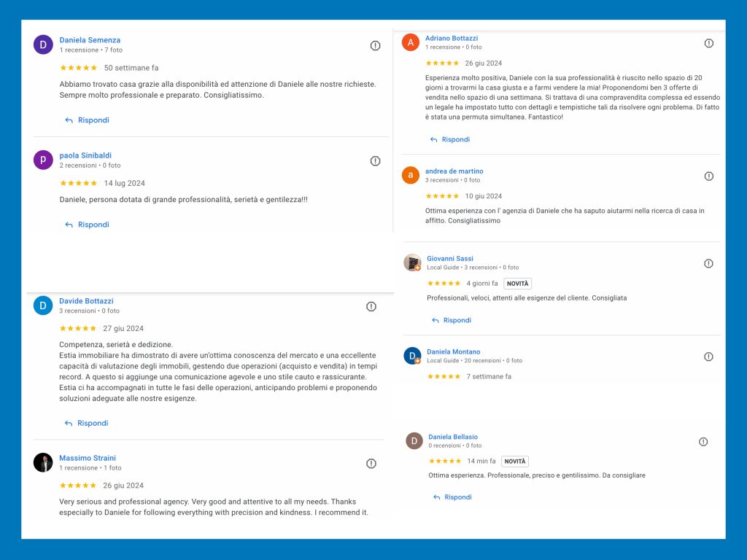Screen dimensions: 747x560
Task: Click Massimo Straini's profile picture
Action: 43,462
